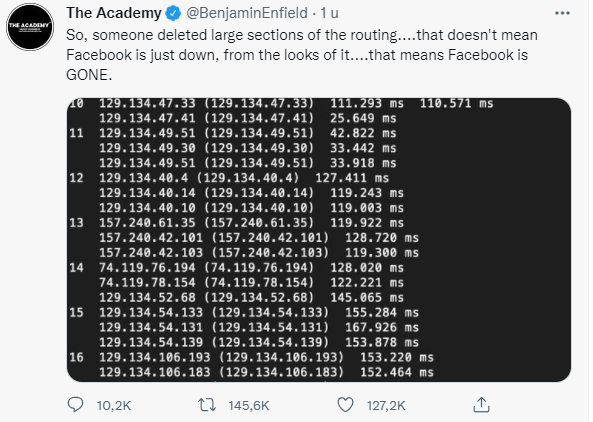Screen dimensions: 593x422
Task: Click the 1 u timestamp
Action: tap(329, 13)
